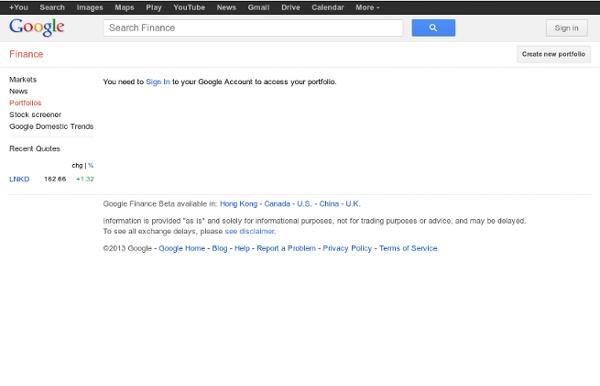Open U.S. edition link
Screen dimensions: 600x386
(x=304, y=204)
